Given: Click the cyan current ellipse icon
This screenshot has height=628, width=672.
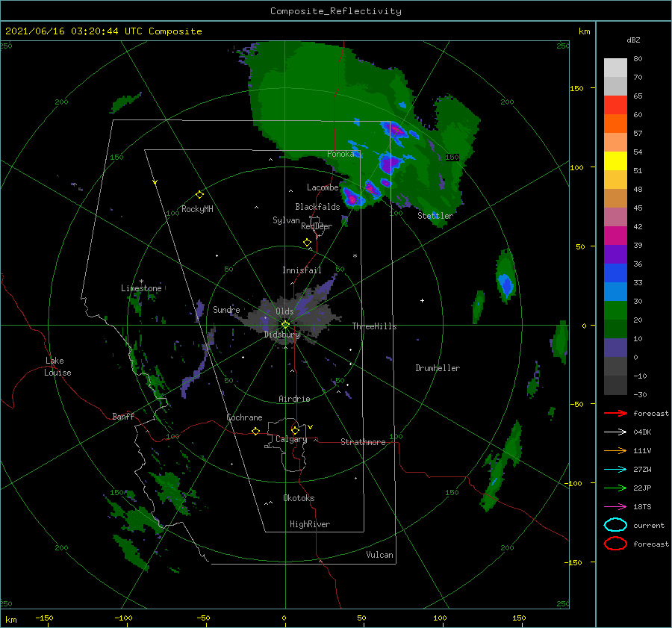Looking at the screenshot, I should click(x=615, y=525).
